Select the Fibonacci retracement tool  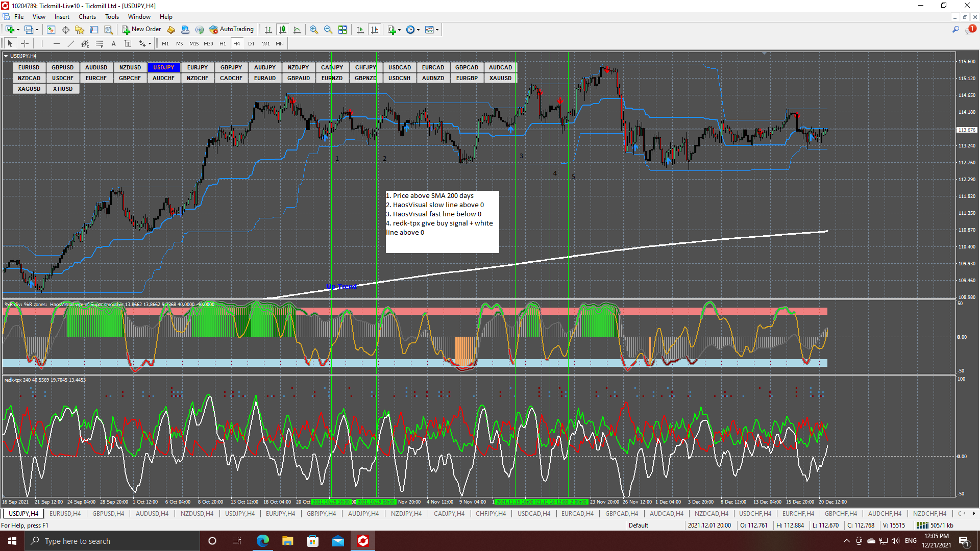(100, 44)
